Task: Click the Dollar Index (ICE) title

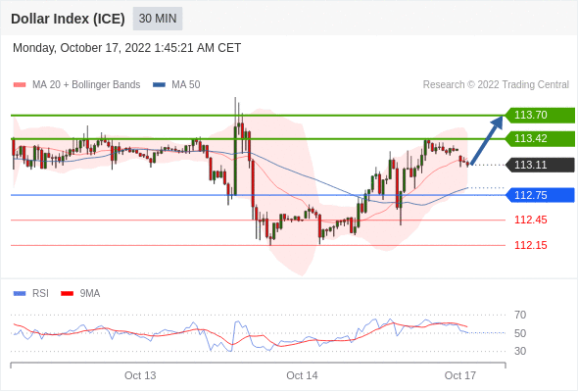Action: coord(68,19)
